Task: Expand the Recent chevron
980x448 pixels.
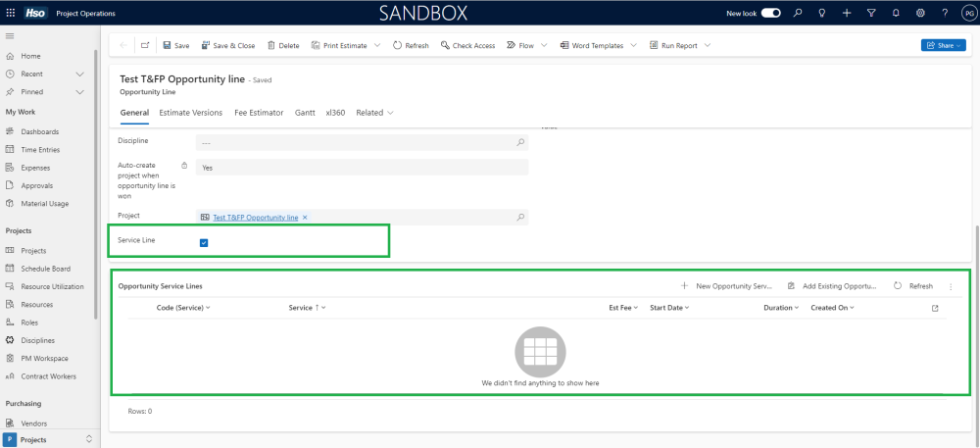Action: click(x=79, y=75)
